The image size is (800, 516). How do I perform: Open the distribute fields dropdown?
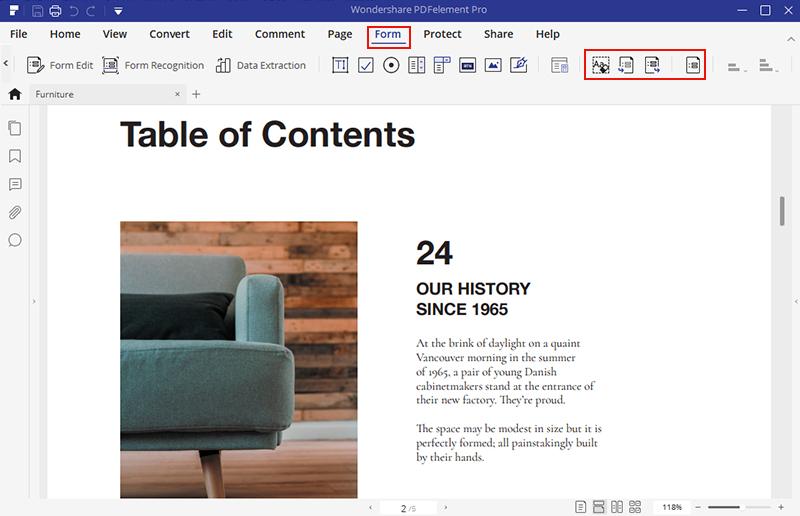coord(768,65)
